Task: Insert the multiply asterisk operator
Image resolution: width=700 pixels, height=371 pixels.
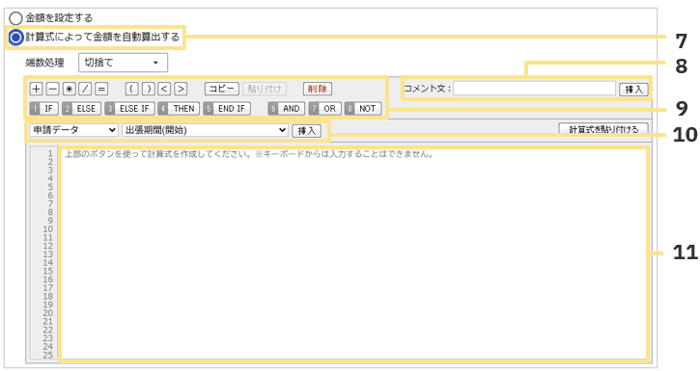Action: point(69,89)
